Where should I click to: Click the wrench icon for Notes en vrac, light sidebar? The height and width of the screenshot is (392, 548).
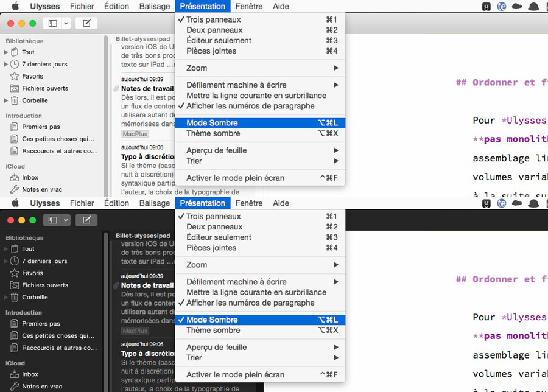(x=15, y=189)
